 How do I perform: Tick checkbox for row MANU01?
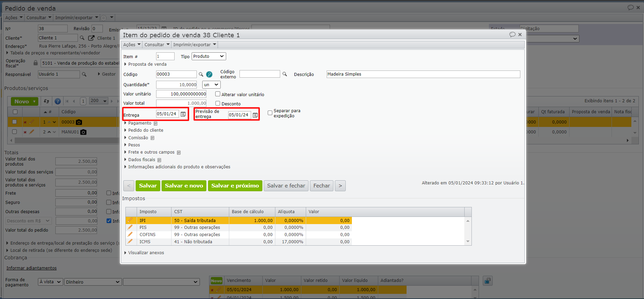[14, 132]
